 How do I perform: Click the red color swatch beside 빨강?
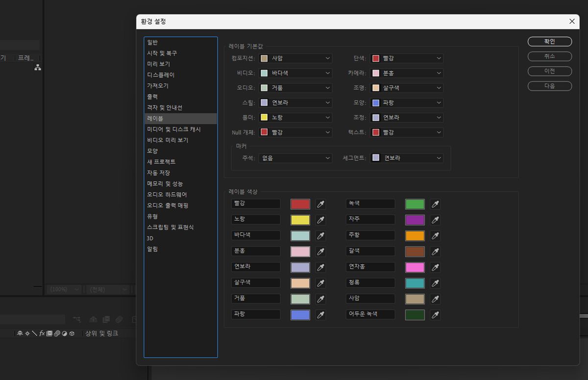tap(300, 204)
